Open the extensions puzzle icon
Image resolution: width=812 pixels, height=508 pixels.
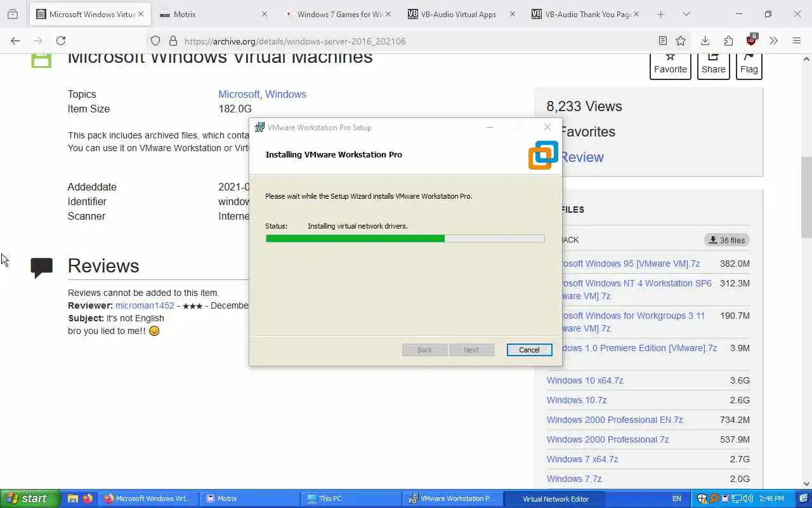(x=728, y=41)
